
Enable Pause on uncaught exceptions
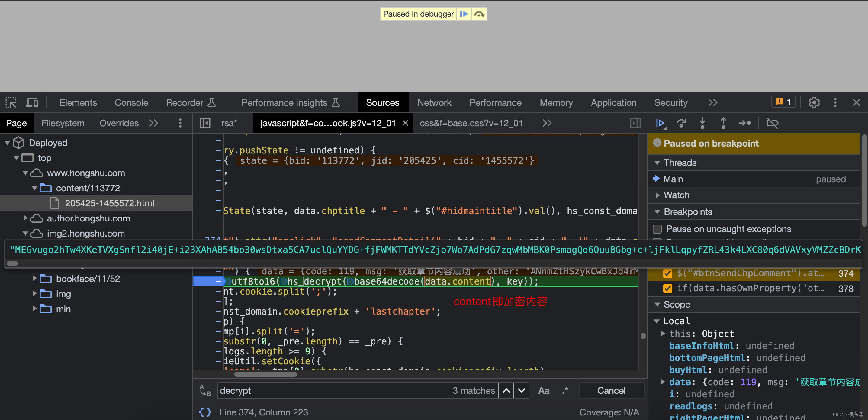coord(657,229)
